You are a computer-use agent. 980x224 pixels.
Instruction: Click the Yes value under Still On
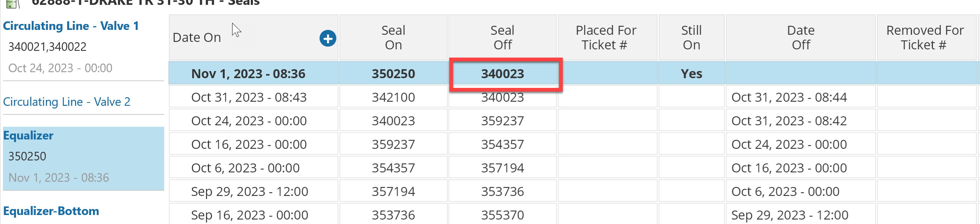point(691,74)
